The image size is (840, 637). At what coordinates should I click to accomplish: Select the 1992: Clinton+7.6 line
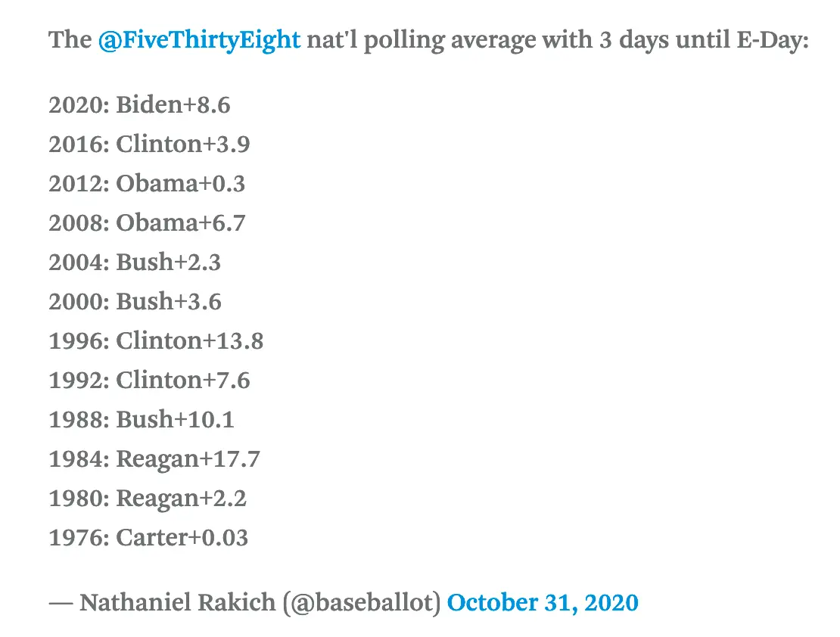pos(149,381)
